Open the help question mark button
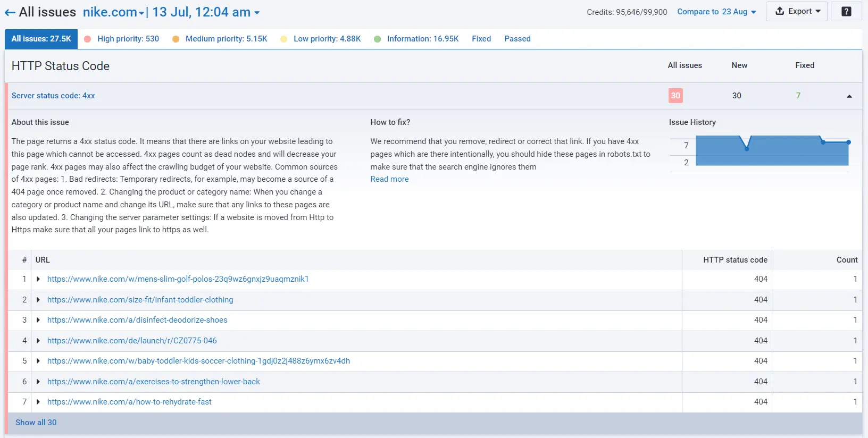 847,11
